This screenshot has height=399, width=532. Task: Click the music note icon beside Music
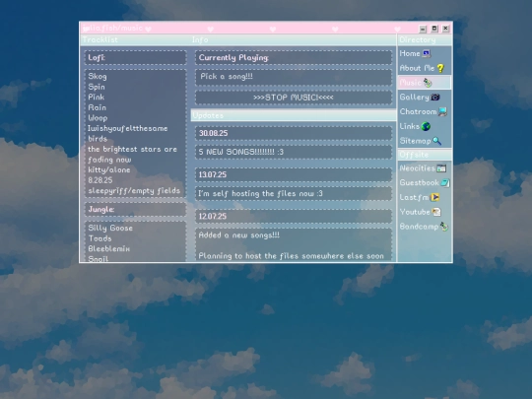pyautogui.click(x=428, y=83)
